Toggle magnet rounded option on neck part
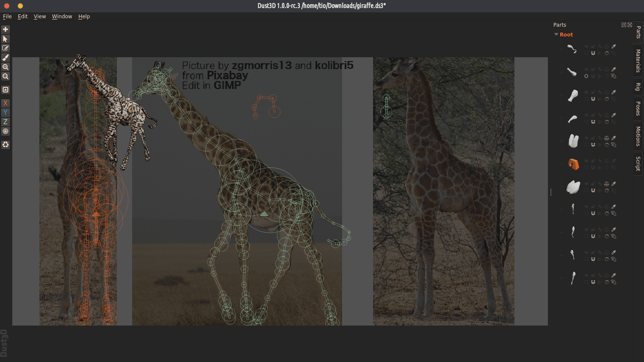The height and width of the screenshot is (362, 644). point(593,99)
